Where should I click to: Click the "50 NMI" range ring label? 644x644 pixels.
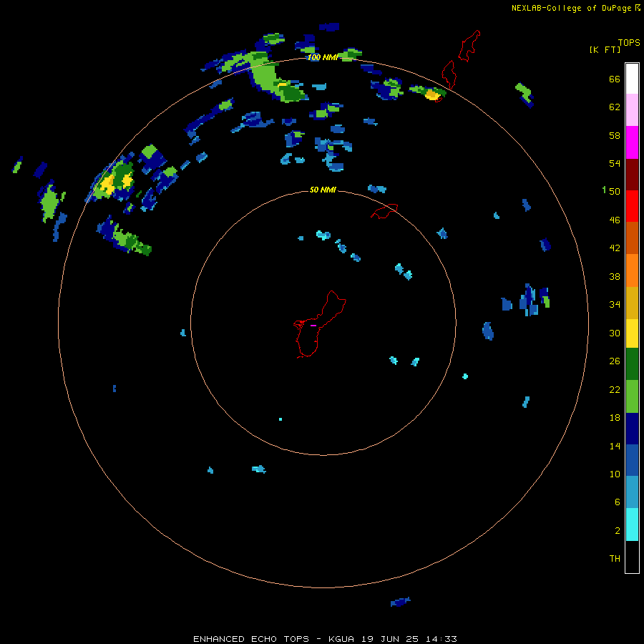coord(323,190)
